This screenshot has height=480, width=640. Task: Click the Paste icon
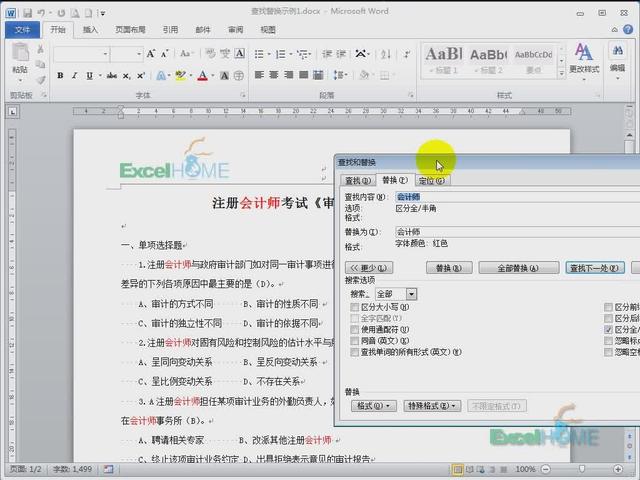pyautogui.click(x=20, y=53)
